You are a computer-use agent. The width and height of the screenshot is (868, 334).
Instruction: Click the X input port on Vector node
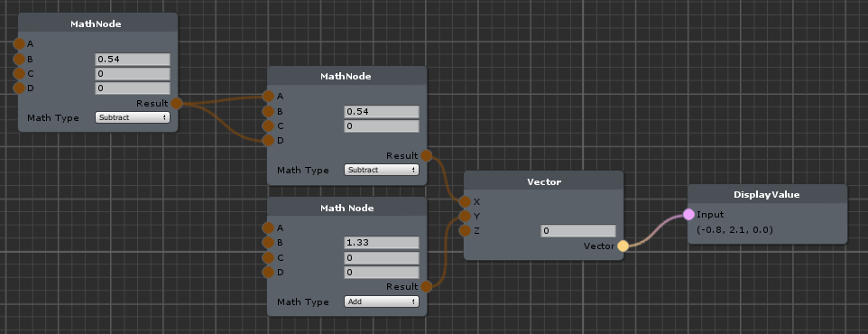[x=465, y=201]
